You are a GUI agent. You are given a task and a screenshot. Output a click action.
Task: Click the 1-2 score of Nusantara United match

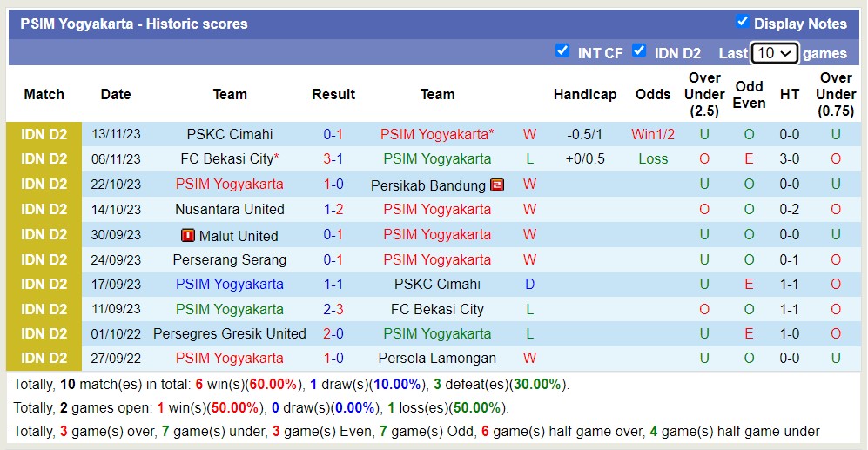coord(333,209)
